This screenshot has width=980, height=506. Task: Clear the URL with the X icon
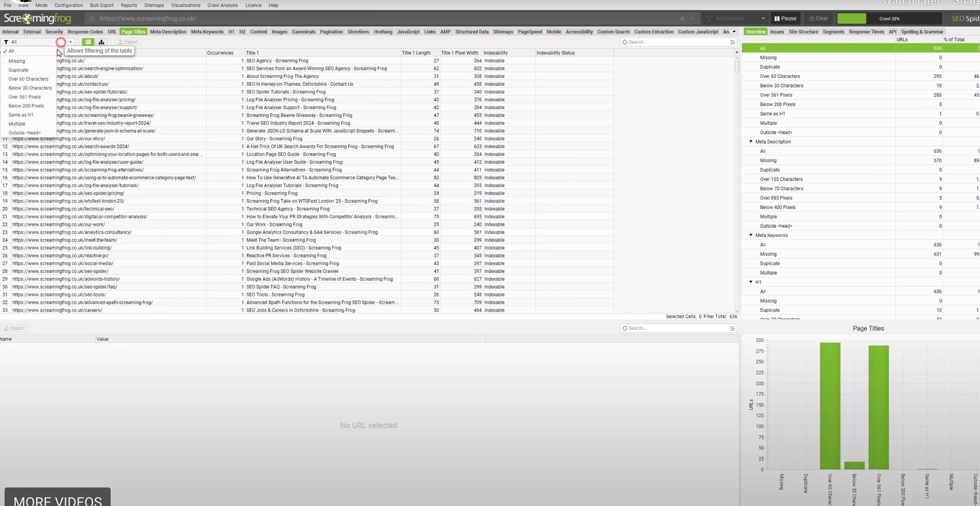[682, 19]
